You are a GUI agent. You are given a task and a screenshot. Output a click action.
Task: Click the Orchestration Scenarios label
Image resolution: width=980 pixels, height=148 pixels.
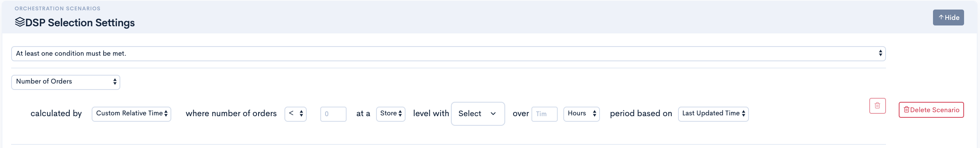pyautogui.click(x=57, y=8)
